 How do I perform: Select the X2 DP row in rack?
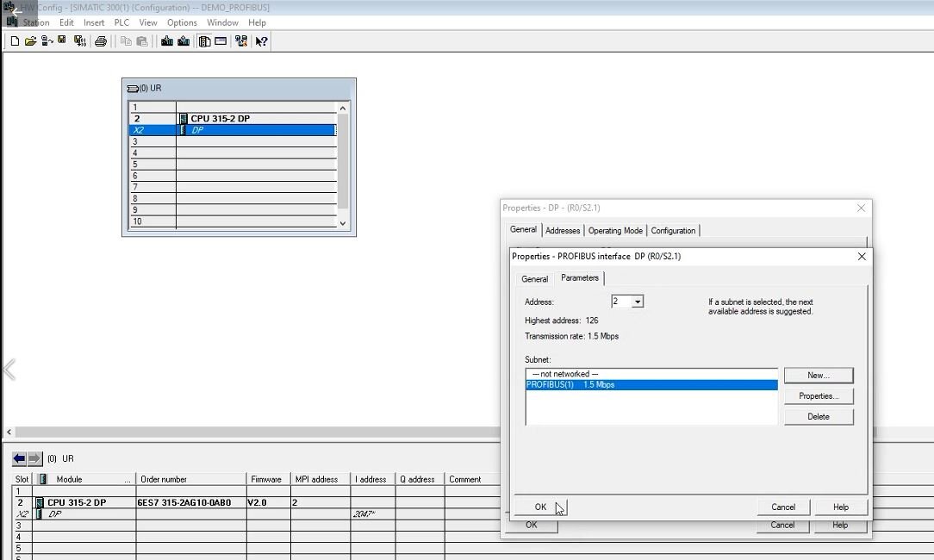point(233,130)
